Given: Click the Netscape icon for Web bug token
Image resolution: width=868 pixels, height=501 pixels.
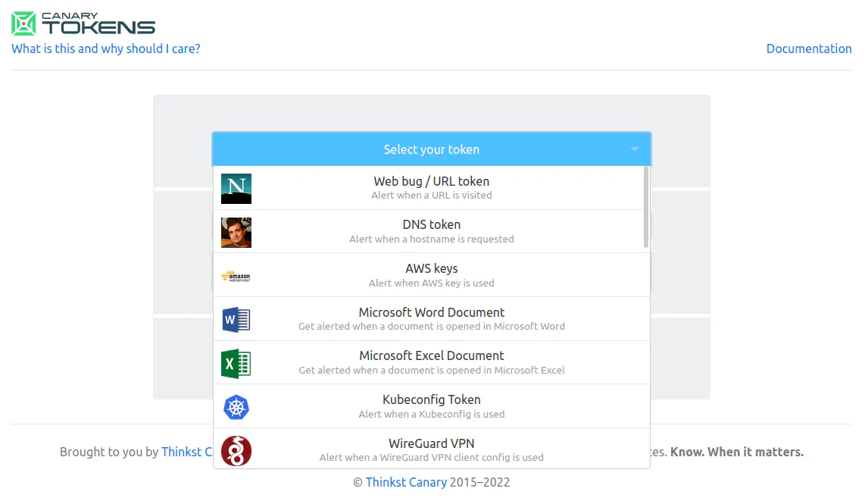Looking at the screenshot, I should point(236,189).
